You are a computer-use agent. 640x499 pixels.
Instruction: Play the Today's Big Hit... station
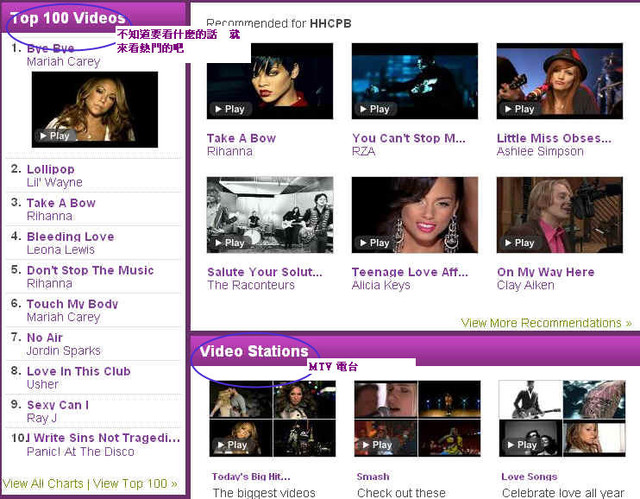233,445
